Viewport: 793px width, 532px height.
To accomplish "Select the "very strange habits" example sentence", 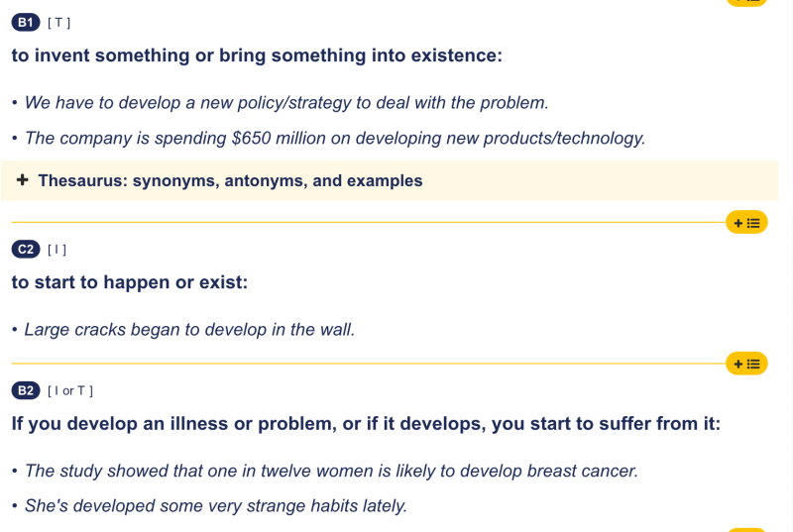I will [x=215, y=505].
